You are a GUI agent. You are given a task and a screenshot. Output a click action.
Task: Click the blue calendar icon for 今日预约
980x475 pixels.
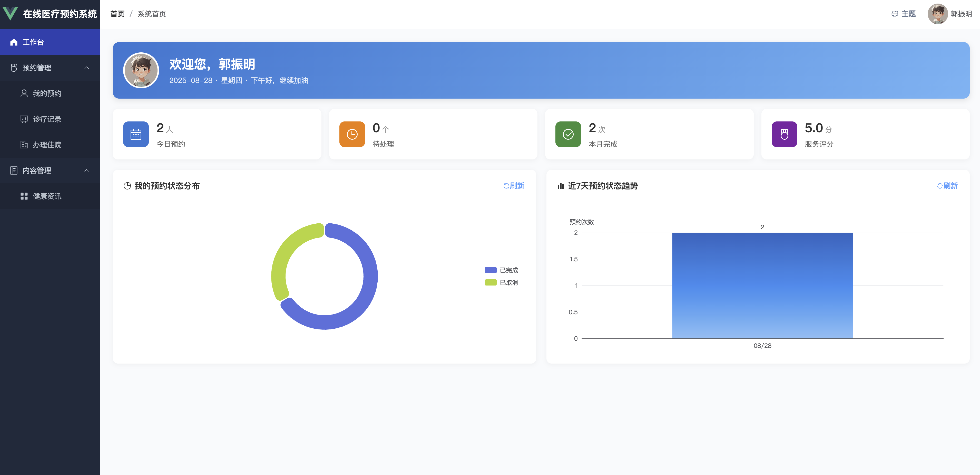pyautogui.click(x=136, y=134)
